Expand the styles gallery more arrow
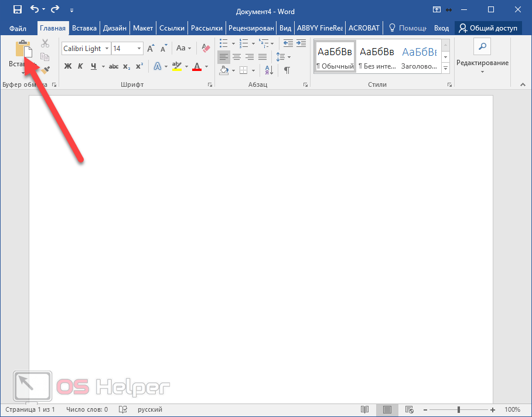The image size is (532, 417). point(445,69)
